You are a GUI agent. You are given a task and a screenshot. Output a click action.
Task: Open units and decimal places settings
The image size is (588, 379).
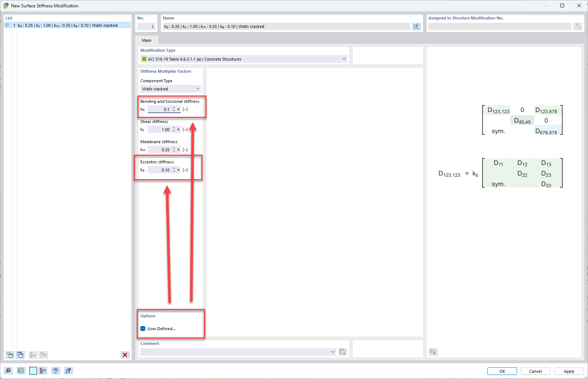pyautogui.click(x=21, y=371)
